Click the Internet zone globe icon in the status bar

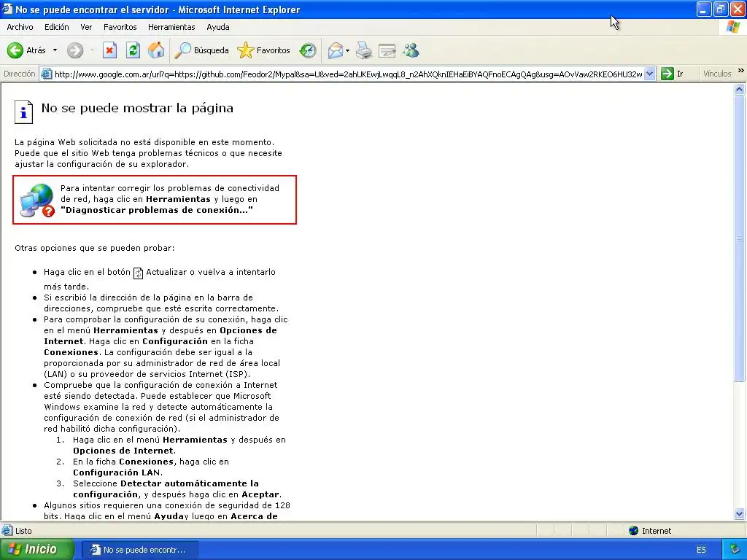click(x=633, y=531)
